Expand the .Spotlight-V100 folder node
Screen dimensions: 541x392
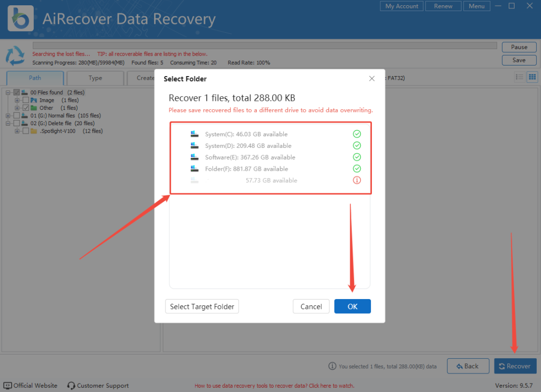pos(17,131)
